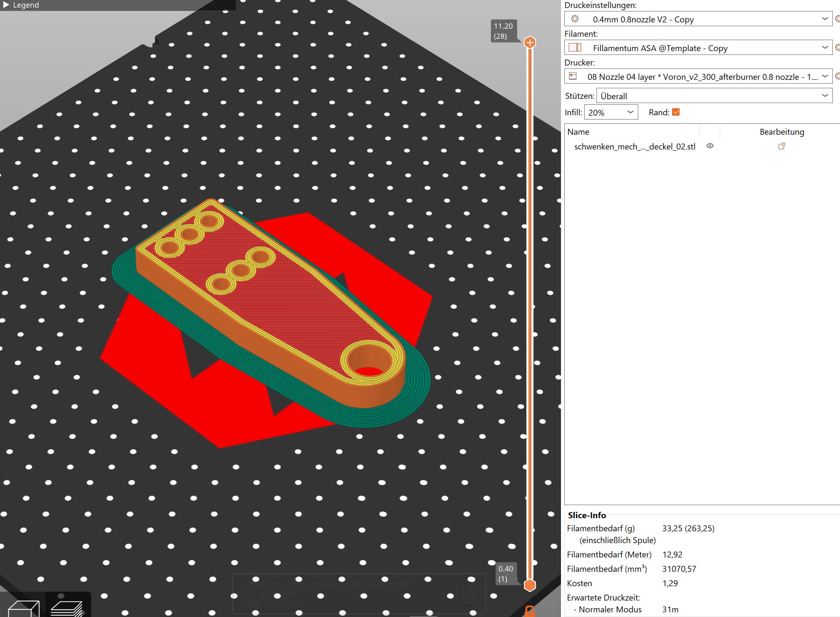Image resolution: width=840 pixels, height=617 pixels.
Task: Select the layers preview view icon
Action: [67, 609]
